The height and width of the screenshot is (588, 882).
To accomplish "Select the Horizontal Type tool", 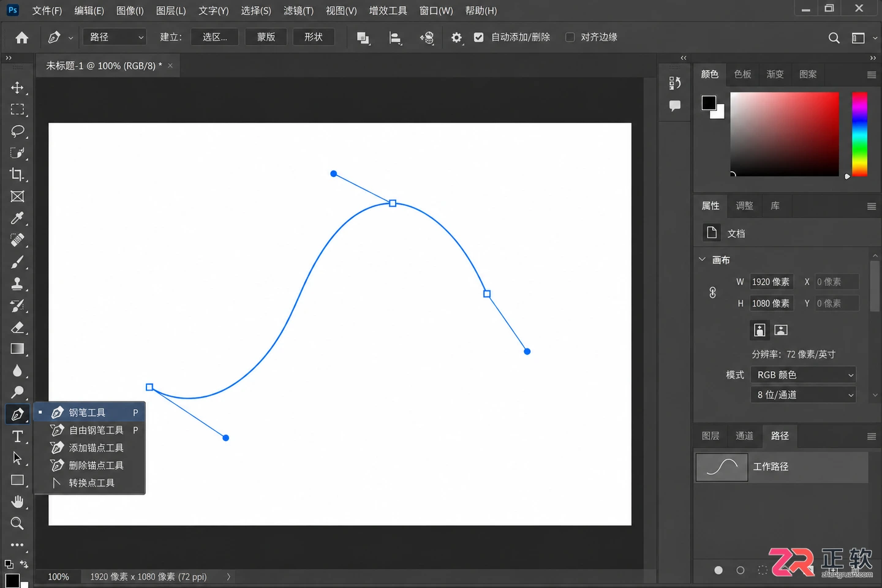I will point(17,436).
